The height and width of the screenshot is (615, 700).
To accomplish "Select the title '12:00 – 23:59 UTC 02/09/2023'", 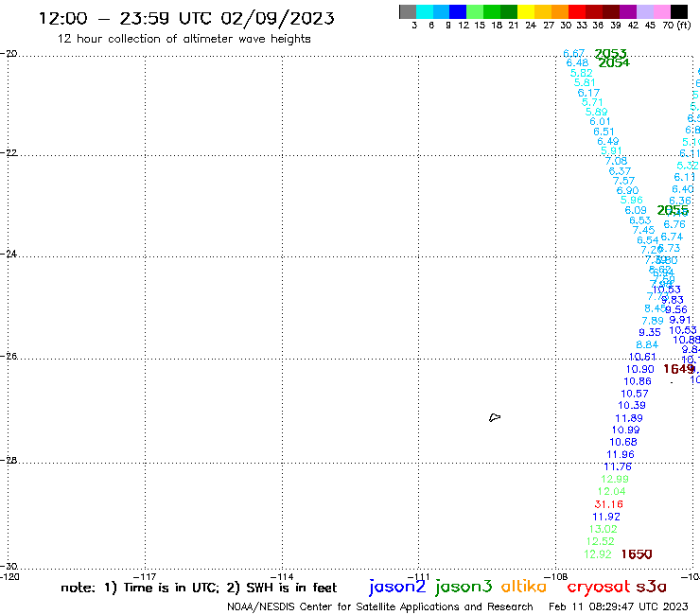I will pos(186,18).
